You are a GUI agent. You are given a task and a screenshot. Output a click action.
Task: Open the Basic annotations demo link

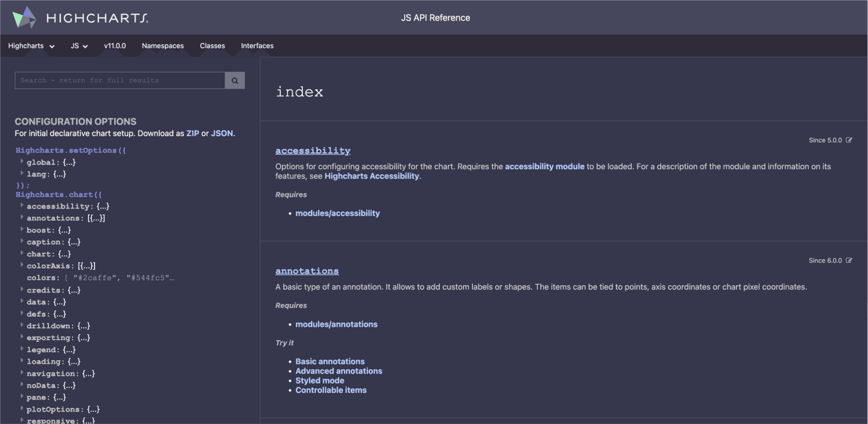pos(329,361)
